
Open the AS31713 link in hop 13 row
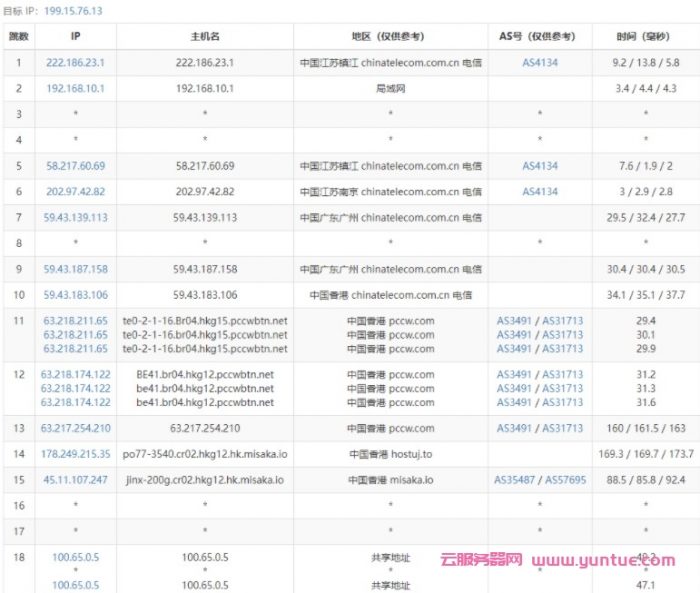[x=562, y=428]
